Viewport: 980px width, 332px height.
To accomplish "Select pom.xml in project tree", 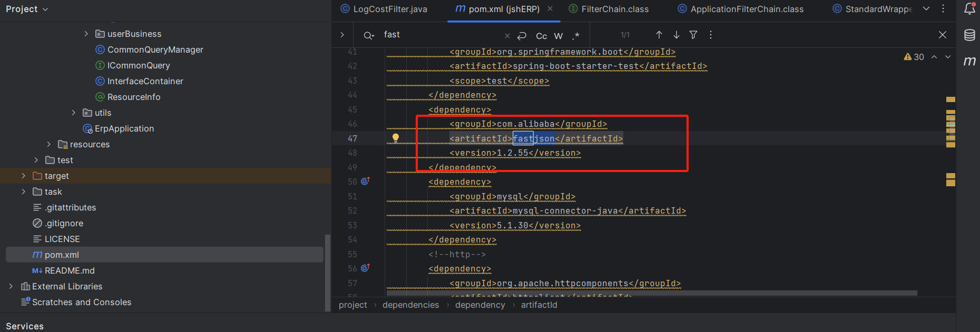I will coord(164,255).
